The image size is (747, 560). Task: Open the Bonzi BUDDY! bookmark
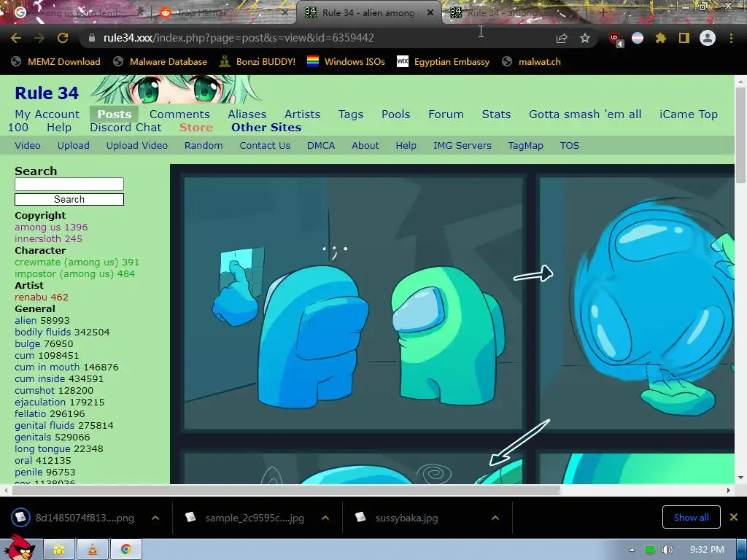(x=258, y=62)
